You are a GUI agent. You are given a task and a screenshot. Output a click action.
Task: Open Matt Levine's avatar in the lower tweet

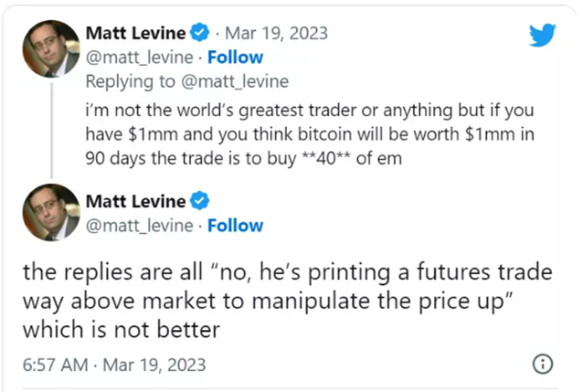(49, 217)
